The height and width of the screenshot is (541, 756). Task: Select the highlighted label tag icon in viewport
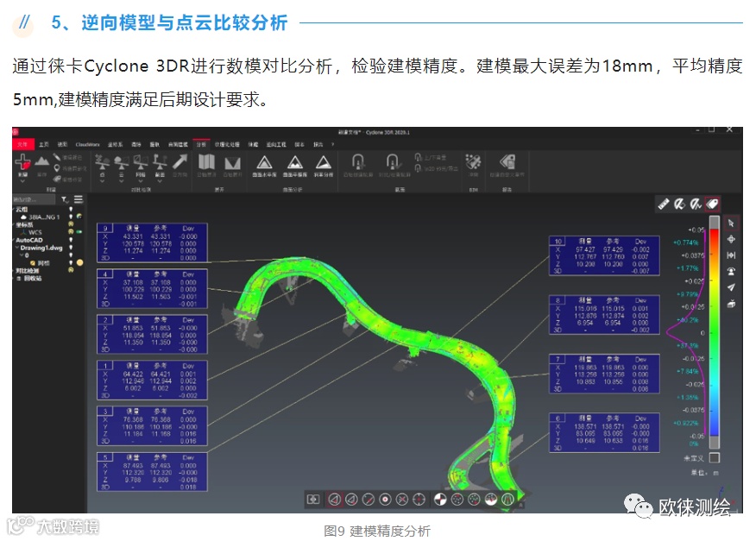[x=712, y=204]
